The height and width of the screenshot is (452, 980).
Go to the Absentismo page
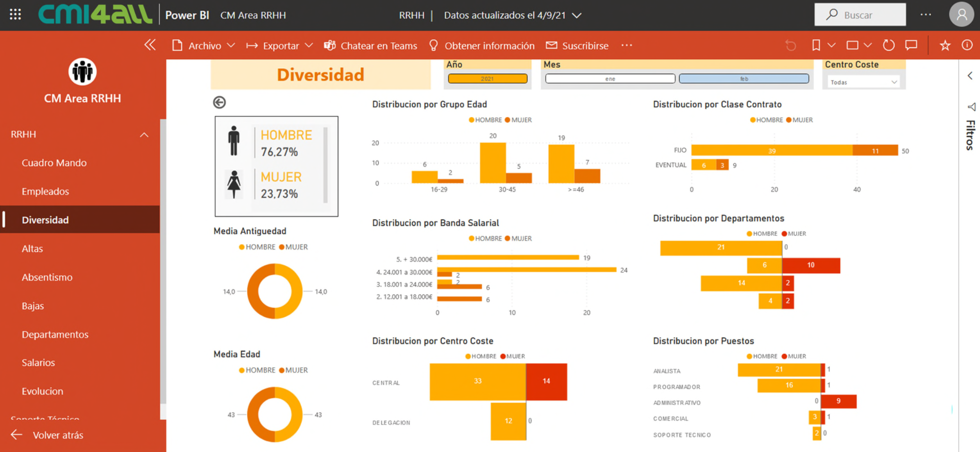pyautogui.click(x=47, y=277)
